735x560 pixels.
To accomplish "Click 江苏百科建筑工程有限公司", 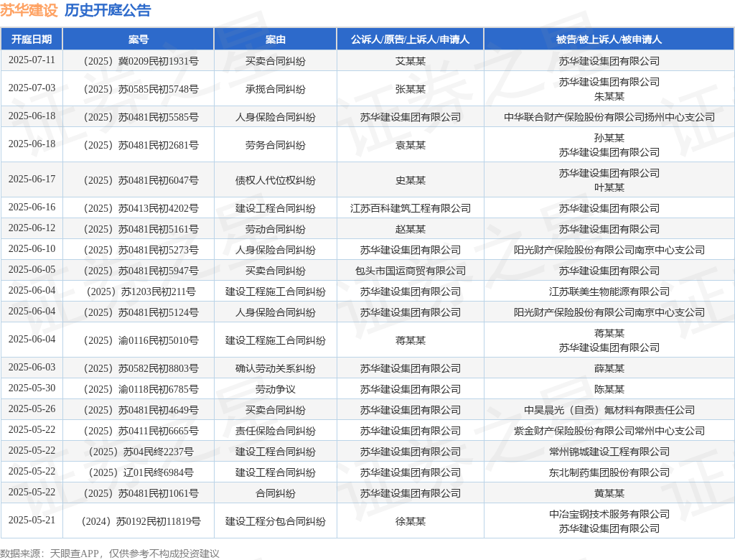I will (410, 208).
